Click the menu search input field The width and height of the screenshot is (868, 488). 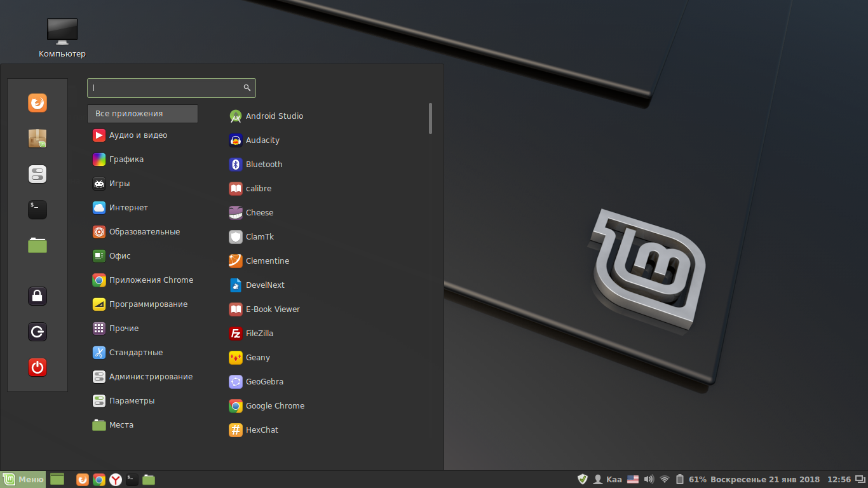(x=166, y=88)
